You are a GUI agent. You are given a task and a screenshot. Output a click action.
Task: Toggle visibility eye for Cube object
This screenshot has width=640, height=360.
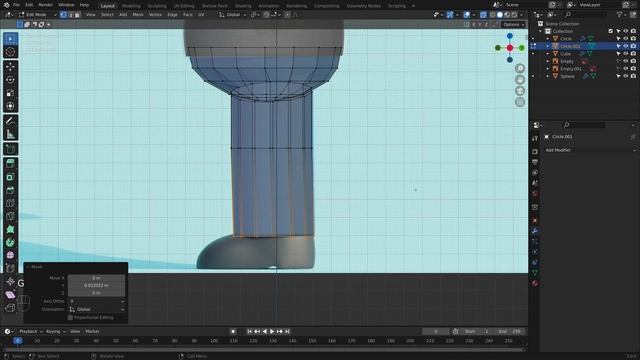point(626,53)
